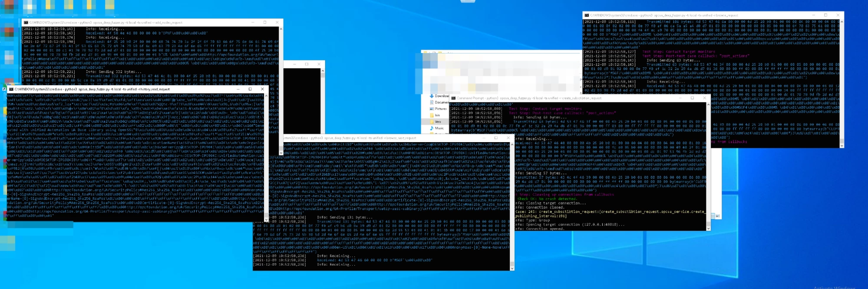This screenshot has width=868, height=289.
Task: Minimize the browse_next_request cmd window
Action: pos(484,138)
